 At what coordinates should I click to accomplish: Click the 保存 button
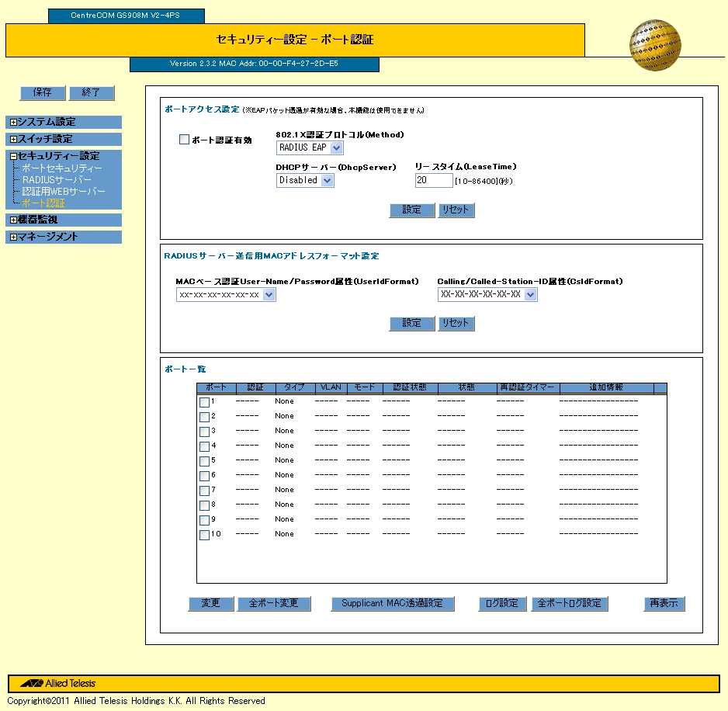(43, 92)
